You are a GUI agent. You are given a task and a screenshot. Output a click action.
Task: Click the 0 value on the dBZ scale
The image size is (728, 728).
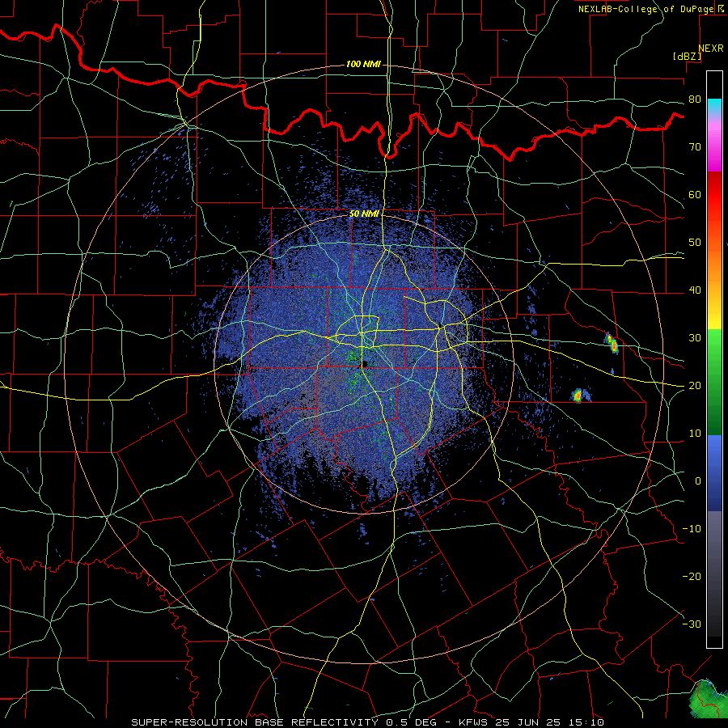pyautogui.click(x=698, y=481)
